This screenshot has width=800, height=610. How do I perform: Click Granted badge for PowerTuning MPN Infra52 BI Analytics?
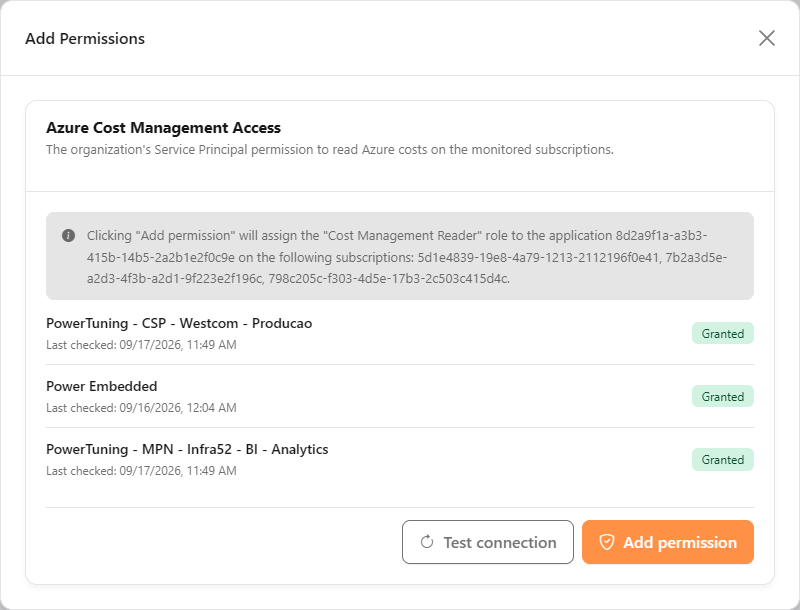(722, 460)
